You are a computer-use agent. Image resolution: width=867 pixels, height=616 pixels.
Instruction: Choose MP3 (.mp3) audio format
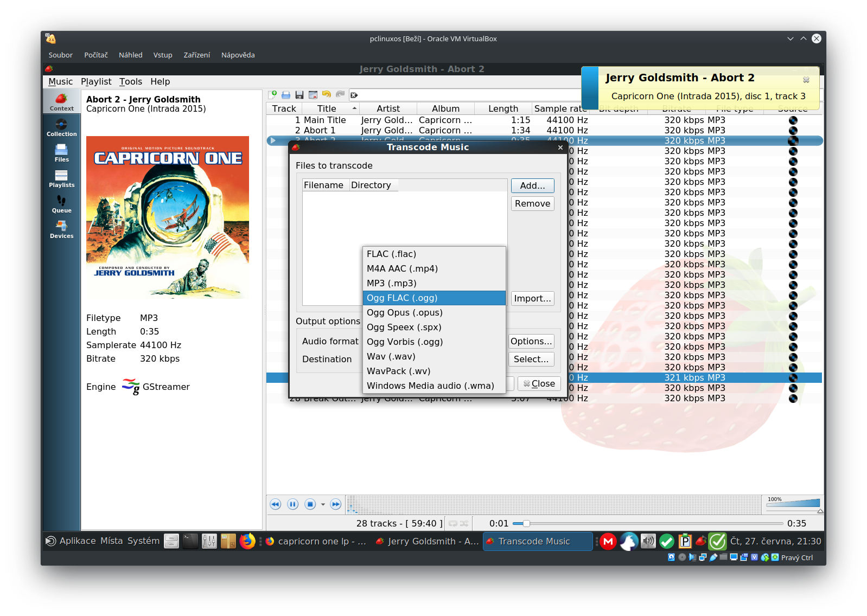coord(434,284)
